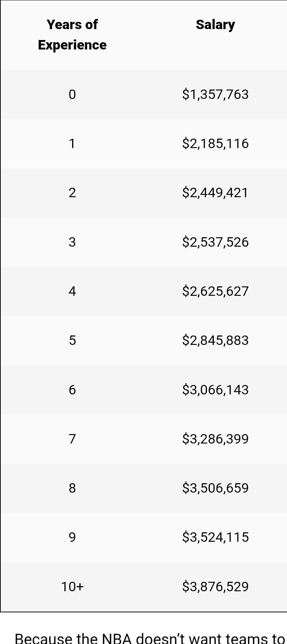Select the $2,537,526 salary cell
This screenshot has width=287, height=644.
coord(215,242)
